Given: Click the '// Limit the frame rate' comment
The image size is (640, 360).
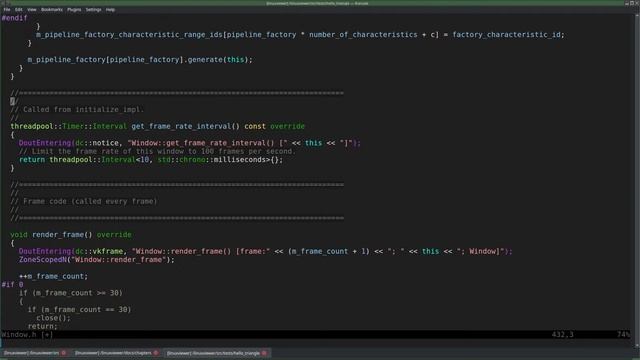Looking at the screenshot, I should [x=157, y=151].
